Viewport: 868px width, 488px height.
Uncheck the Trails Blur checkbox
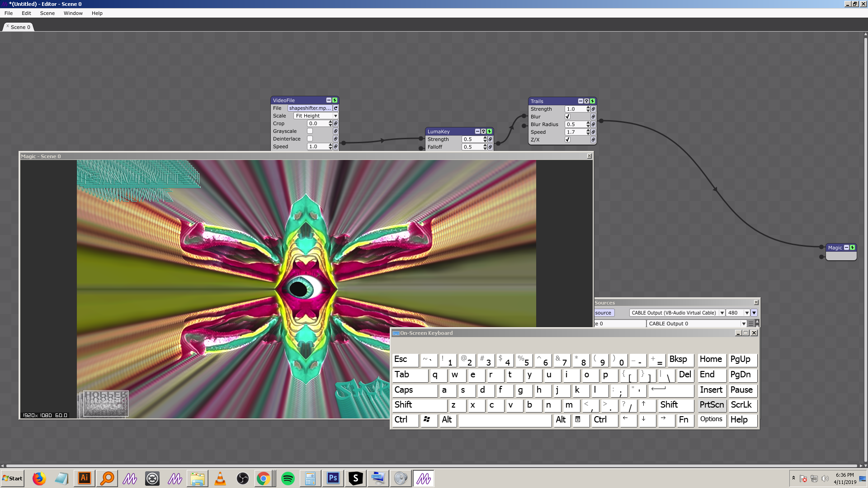click(568, 117)
